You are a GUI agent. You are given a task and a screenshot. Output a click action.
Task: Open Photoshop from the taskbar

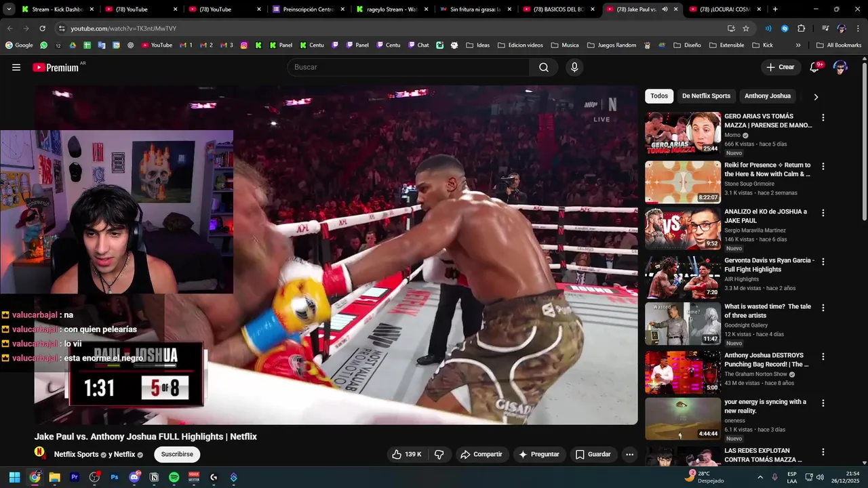114,477
